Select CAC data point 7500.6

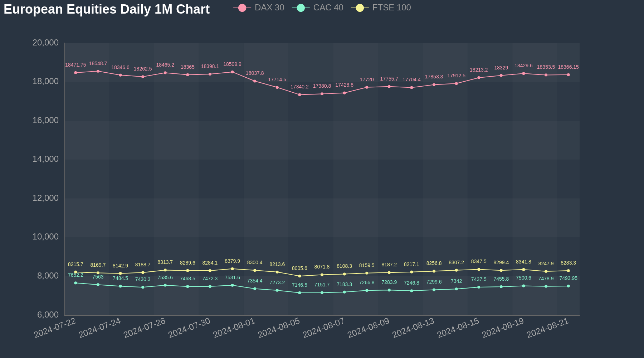tap(523, 286)
